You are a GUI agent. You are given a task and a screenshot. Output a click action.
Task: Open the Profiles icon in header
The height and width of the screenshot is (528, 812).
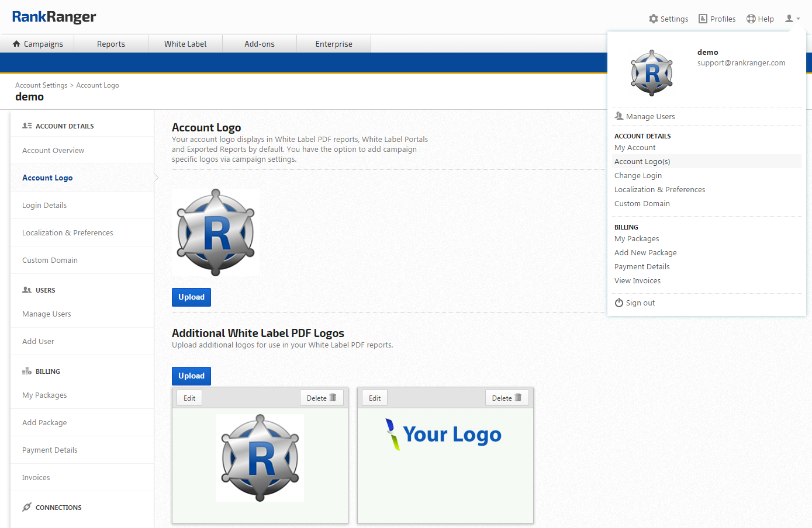click(703, 19)
